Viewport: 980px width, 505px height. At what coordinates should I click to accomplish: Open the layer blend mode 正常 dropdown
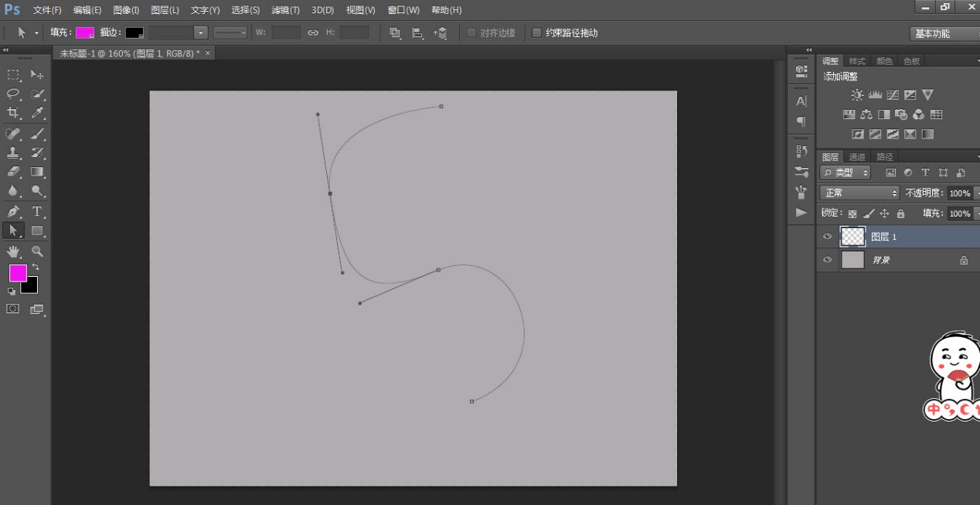point(860,193)
